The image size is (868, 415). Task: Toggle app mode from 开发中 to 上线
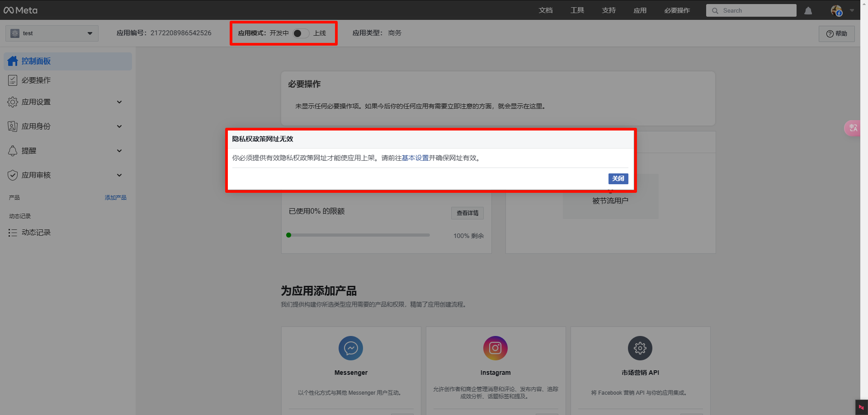[301, 33]
